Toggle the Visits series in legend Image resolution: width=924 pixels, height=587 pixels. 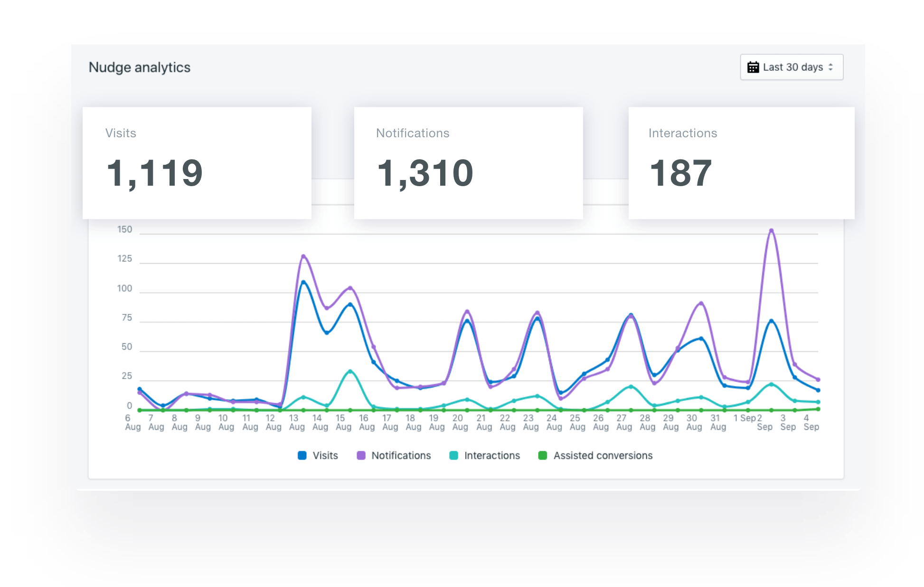(325, 455)
